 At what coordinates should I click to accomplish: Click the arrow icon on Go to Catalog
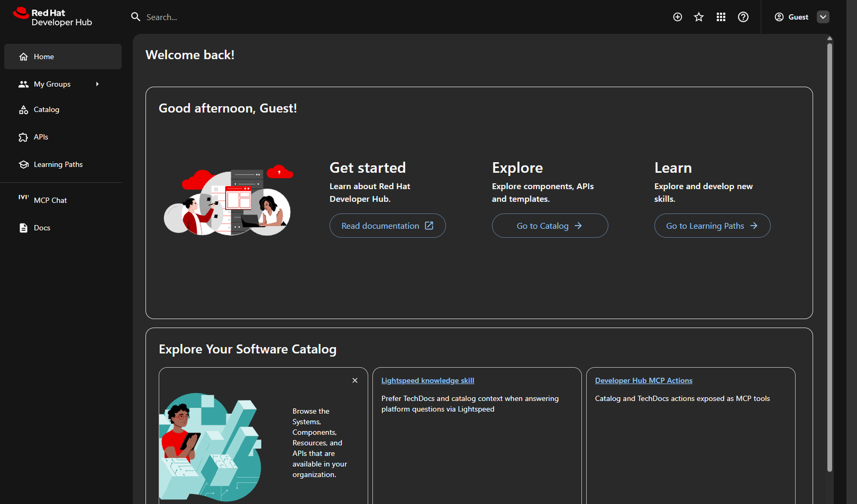578,226
